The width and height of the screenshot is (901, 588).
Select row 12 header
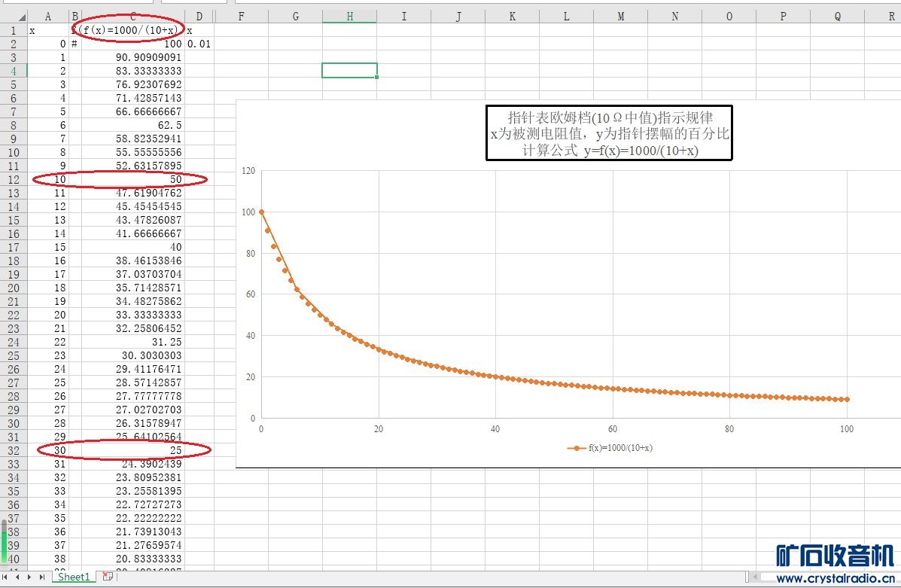coord(14,179)
